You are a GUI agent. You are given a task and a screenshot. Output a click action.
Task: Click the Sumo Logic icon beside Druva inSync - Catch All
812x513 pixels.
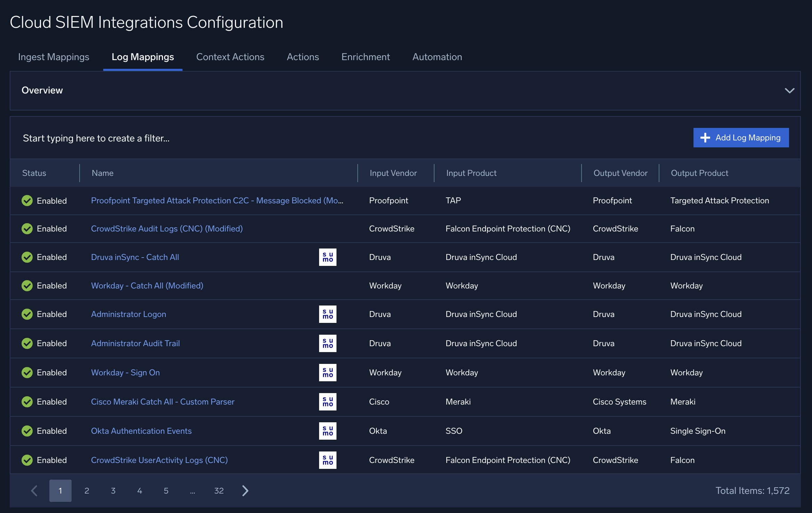[x=327, y=257]
